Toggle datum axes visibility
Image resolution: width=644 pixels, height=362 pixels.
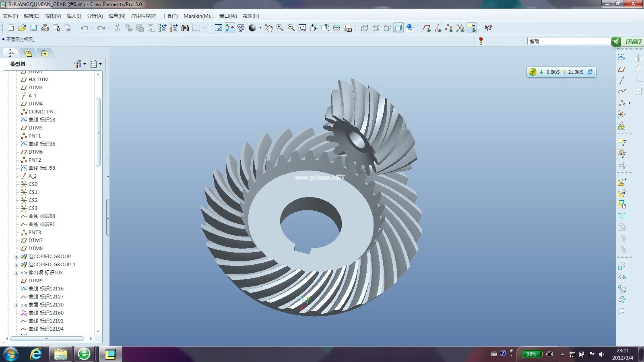[438, 28]
